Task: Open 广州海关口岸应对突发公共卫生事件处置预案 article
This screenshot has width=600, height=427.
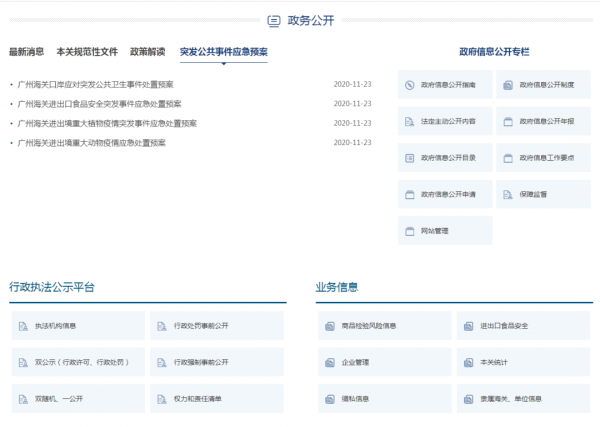Action: coord(95,84)
